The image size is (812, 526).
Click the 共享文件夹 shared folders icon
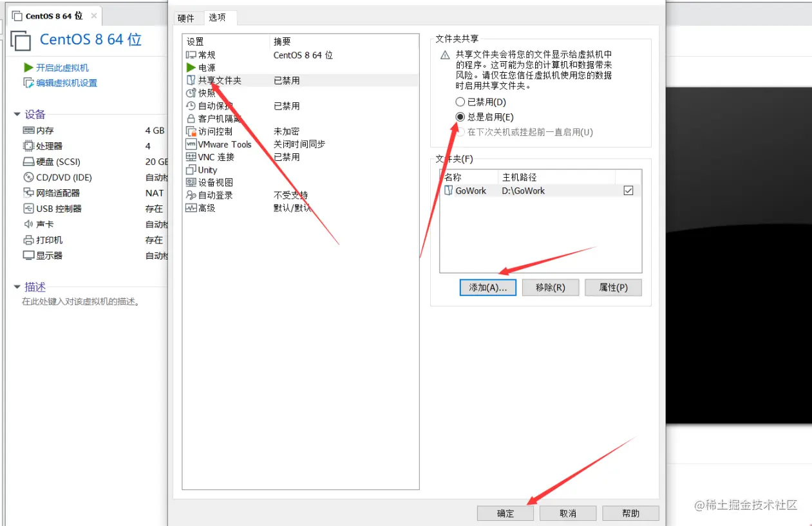tap(191, 80)
